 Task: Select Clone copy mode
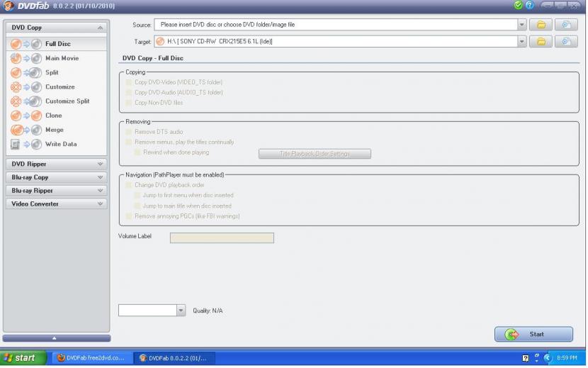click(x=57, y=116)
